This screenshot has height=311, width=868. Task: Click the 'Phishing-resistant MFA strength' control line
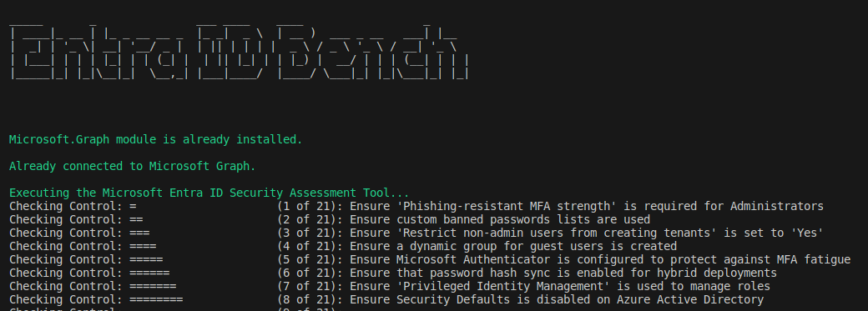416,207
